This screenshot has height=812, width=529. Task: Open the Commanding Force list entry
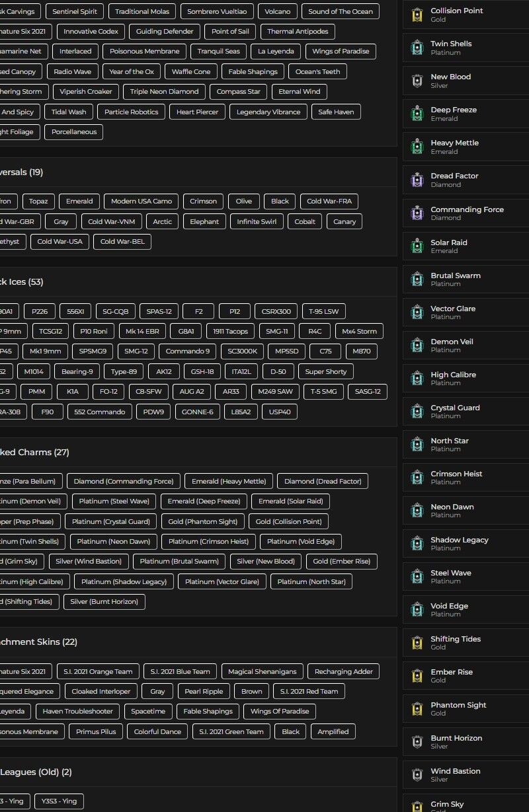467,213
